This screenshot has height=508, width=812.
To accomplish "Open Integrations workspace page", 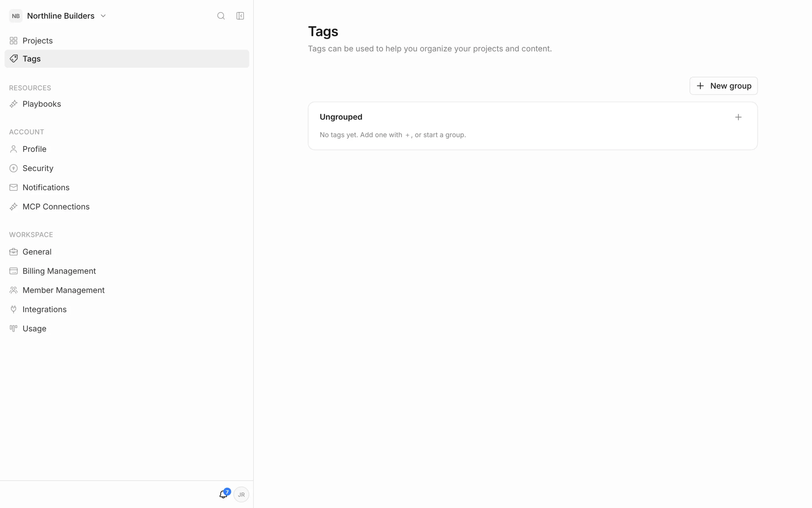I will coord(127,309).
